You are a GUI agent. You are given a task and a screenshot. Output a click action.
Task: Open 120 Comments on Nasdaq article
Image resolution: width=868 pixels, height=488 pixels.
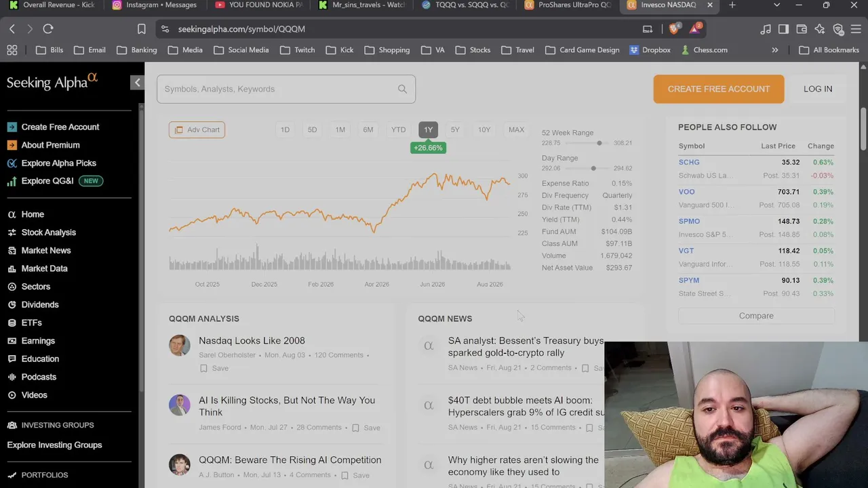[338, 355]
